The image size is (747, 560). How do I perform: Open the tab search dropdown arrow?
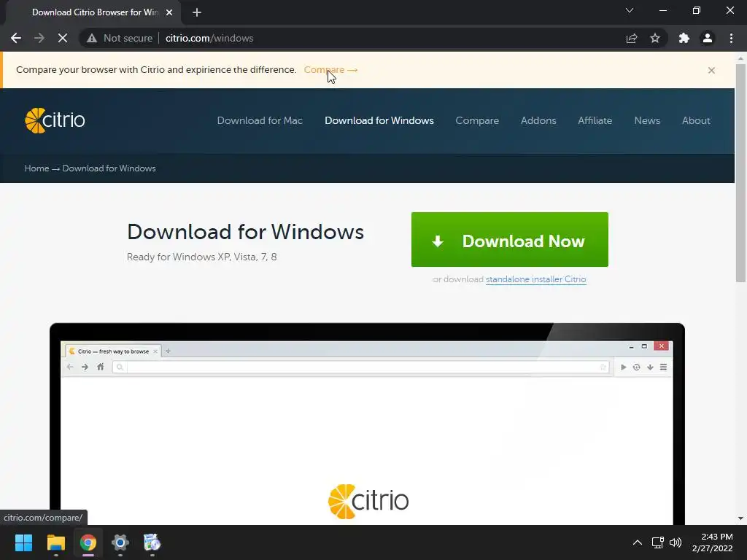[x=630, y=10]
